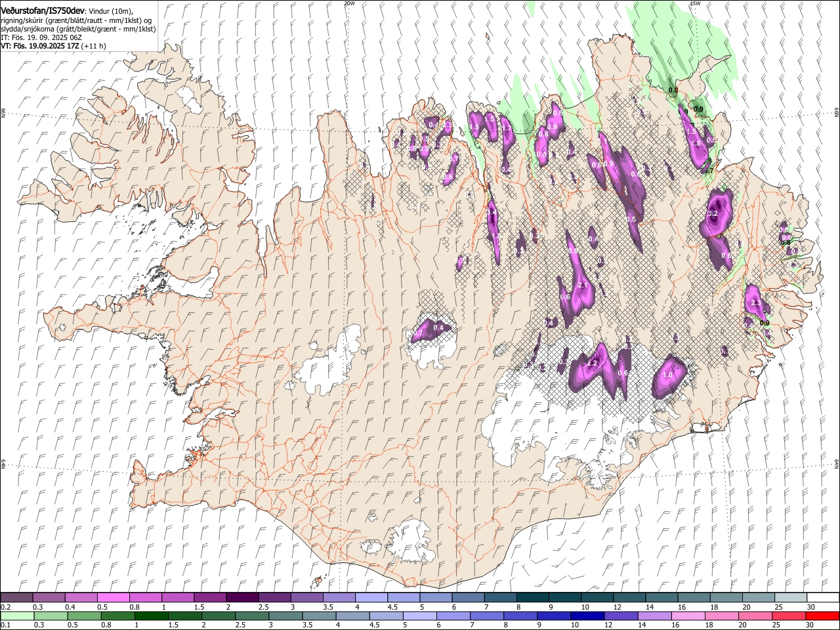Click the "VT: Fös. 19.09.2025 17Z" valid time

point(39,47)
